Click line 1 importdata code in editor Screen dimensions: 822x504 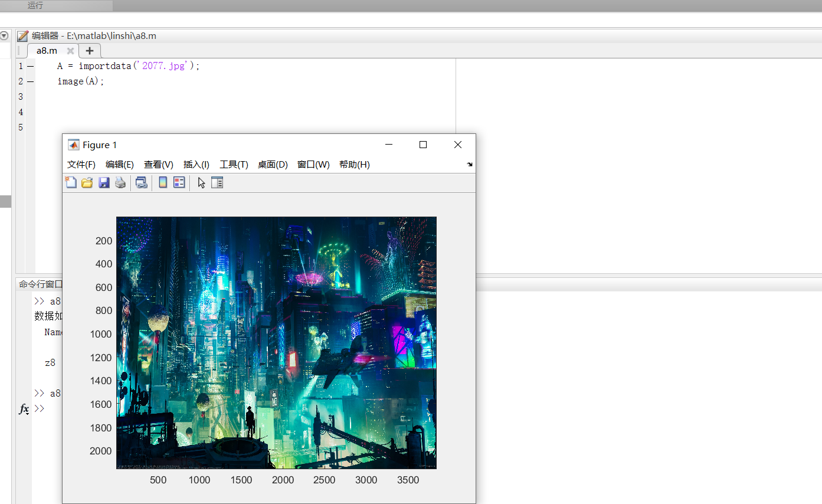click(129, 66)
